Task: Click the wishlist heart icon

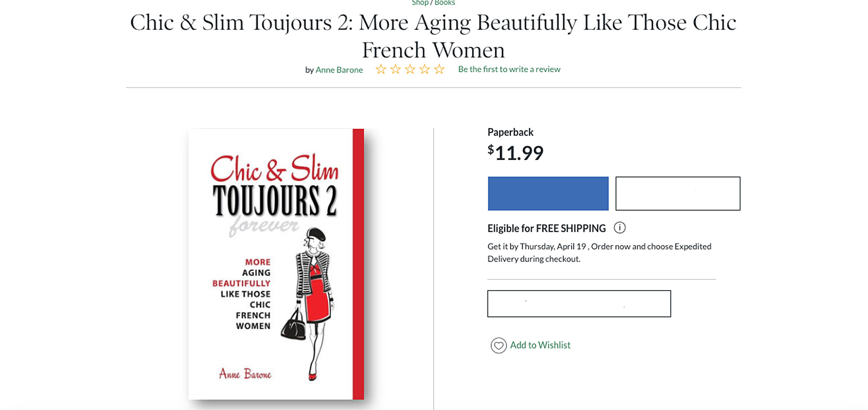Action: (499, 345)
